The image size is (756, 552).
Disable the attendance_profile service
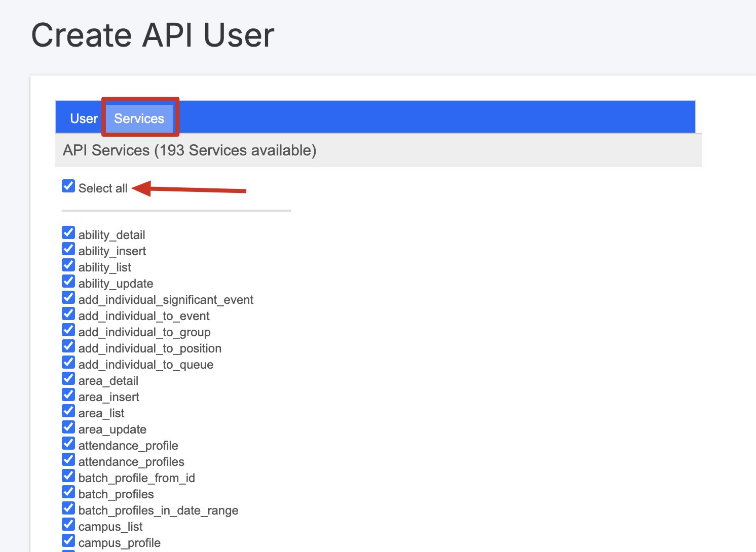click(x=68, y=444)
